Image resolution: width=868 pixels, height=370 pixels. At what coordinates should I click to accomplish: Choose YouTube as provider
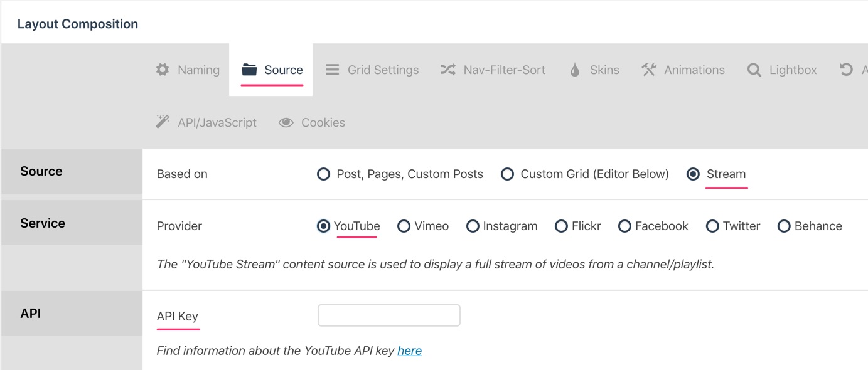coord(323,226)
